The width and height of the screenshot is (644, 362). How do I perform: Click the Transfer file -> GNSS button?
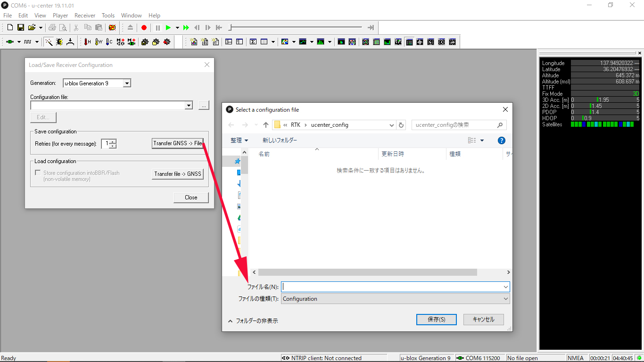click(x=178, y=174)
